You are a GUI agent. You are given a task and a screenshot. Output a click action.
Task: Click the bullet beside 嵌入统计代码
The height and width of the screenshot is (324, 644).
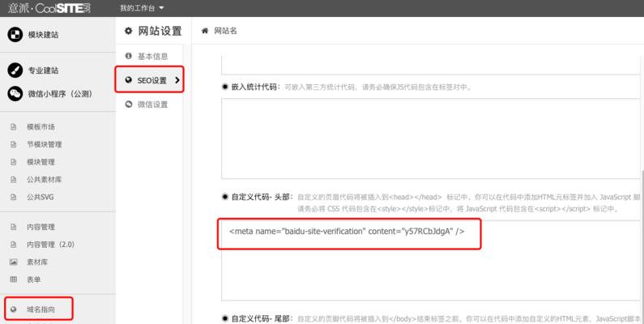[225, 87]
